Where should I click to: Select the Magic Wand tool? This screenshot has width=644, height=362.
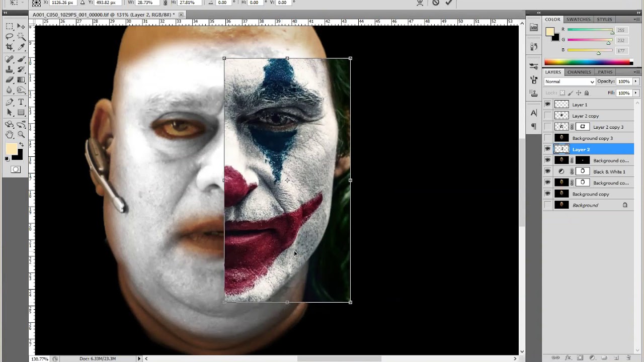click(21, 37)
